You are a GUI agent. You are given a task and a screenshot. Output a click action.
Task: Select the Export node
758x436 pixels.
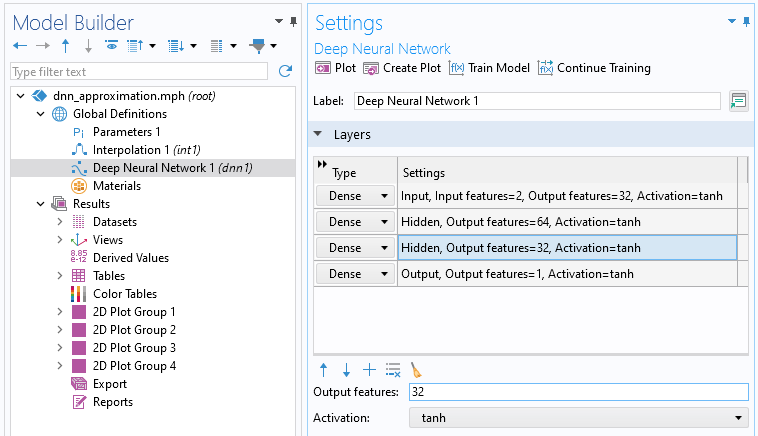(x=110, y=384)
